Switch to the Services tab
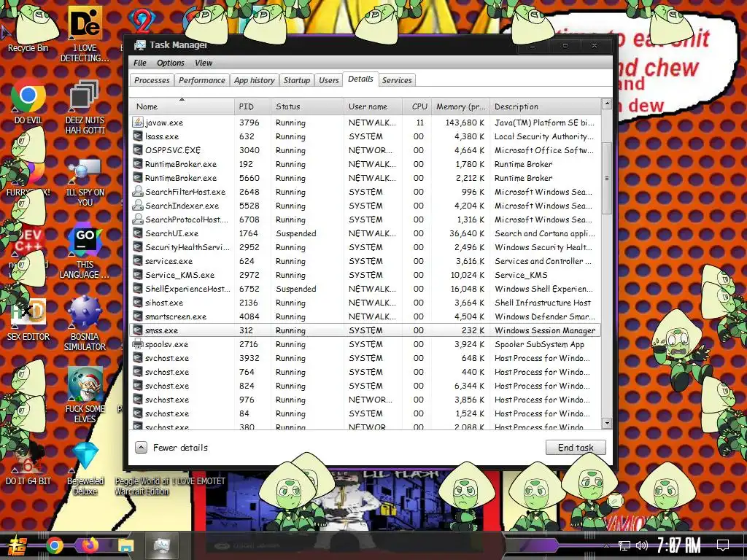Viewport: 747px width, 560px height. 397,80
